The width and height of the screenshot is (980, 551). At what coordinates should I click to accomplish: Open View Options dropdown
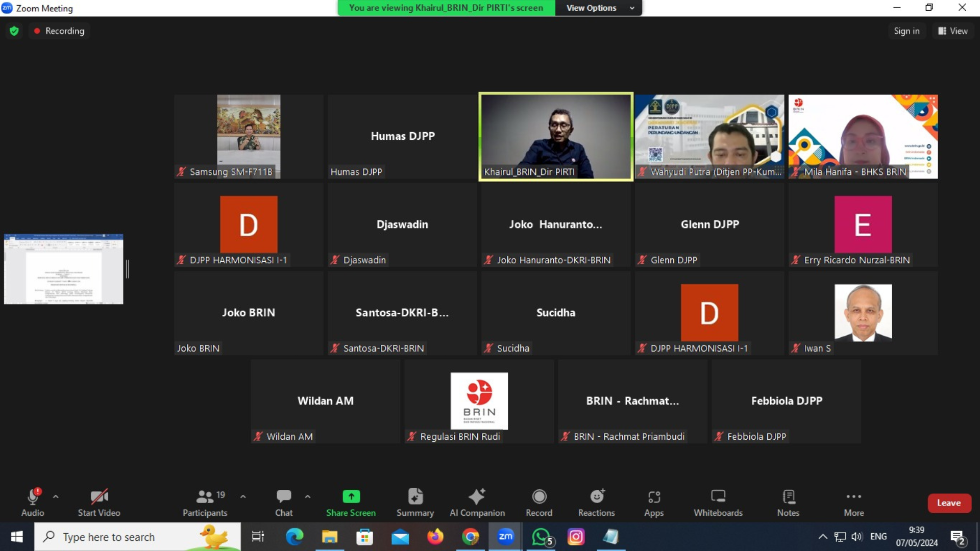(599, 8)
